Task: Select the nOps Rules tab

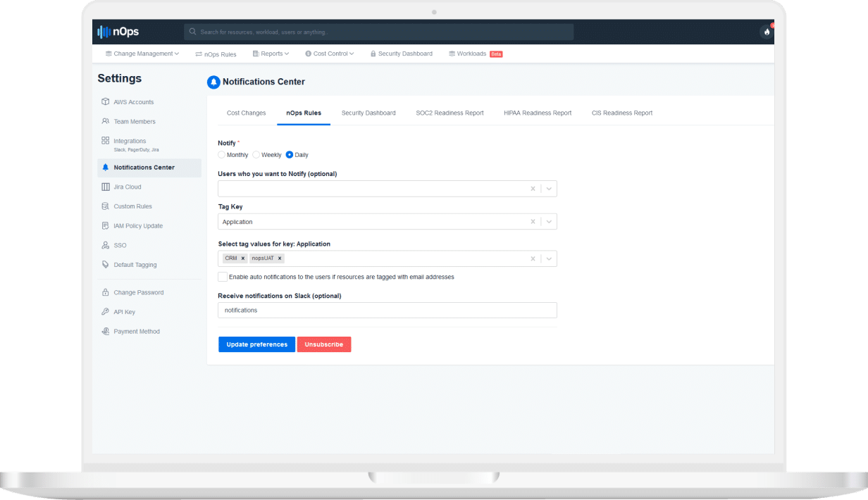Action: click(304, 113)
